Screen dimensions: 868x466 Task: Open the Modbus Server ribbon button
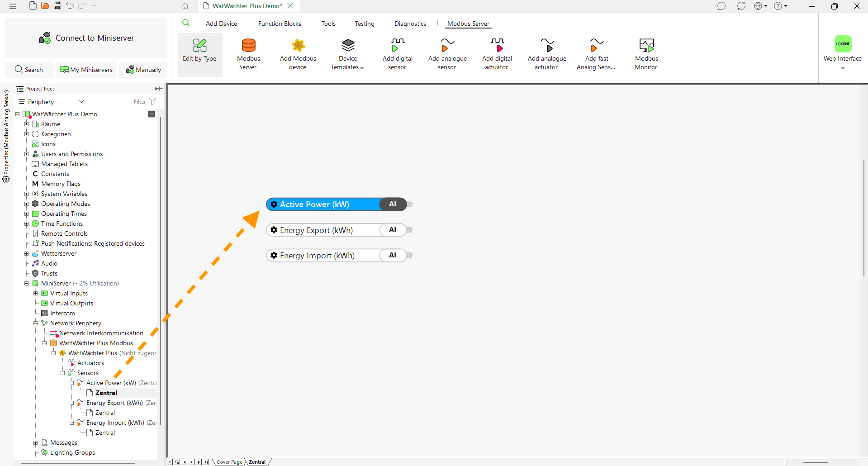point(248,54)
